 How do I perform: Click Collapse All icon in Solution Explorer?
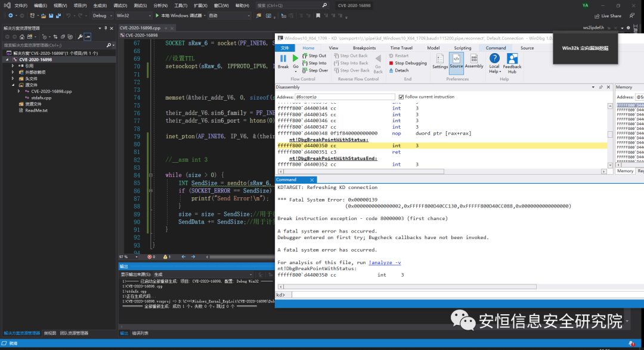[63, 36]
